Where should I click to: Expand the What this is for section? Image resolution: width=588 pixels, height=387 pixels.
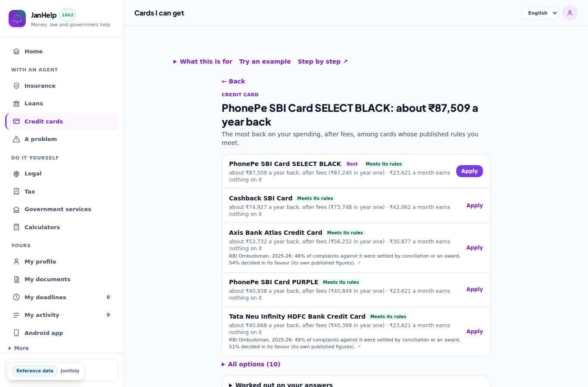(203, 61)
